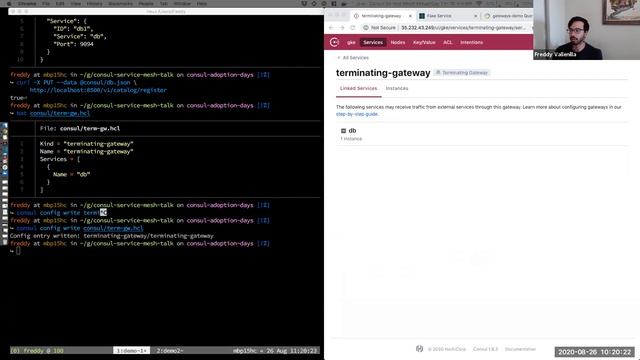Viewport: 640px width, 360px height.
Task: Select the Instances tab
Action: point(397,88)
